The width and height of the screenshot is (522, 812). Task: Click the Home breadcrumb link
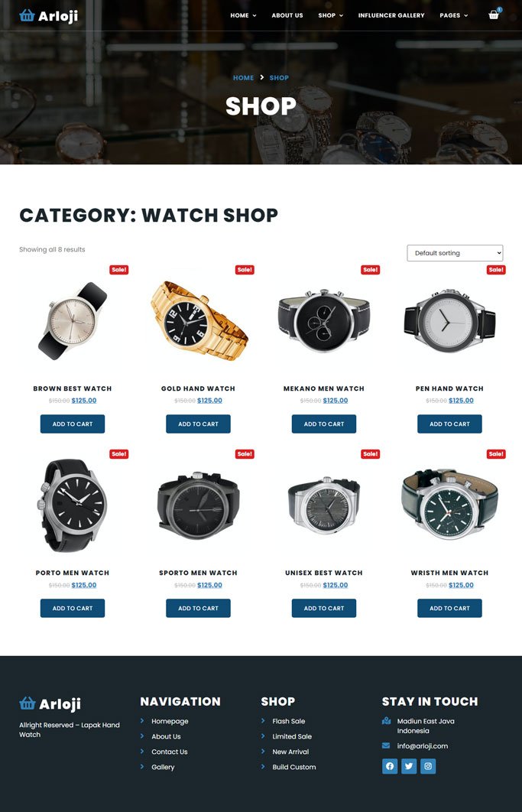pos(243,78)
